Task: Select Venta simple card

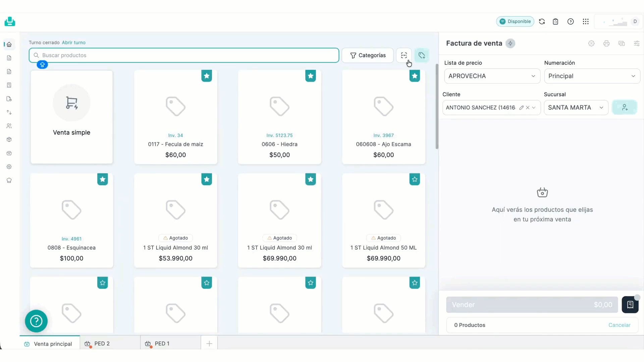Action: [x=71, y=117]
